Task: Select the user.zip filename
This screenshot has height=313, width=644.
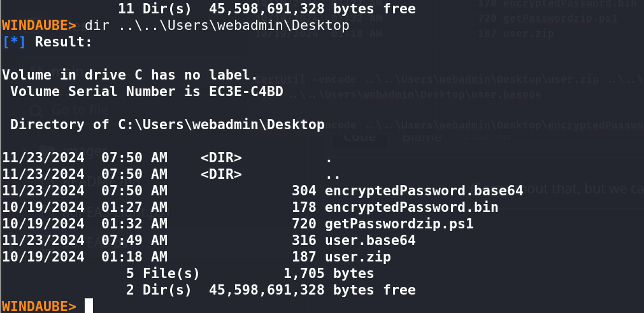Action: [358, 257]
